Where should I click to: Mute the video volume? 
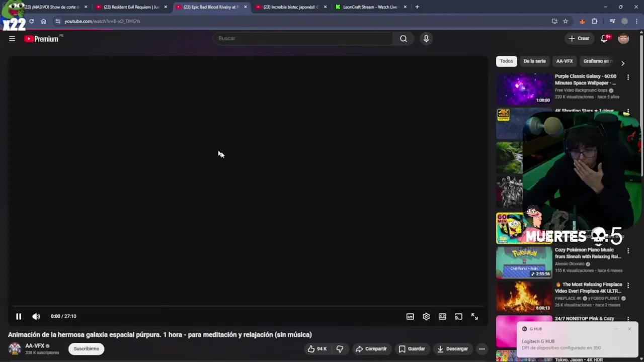pos(36,316)
